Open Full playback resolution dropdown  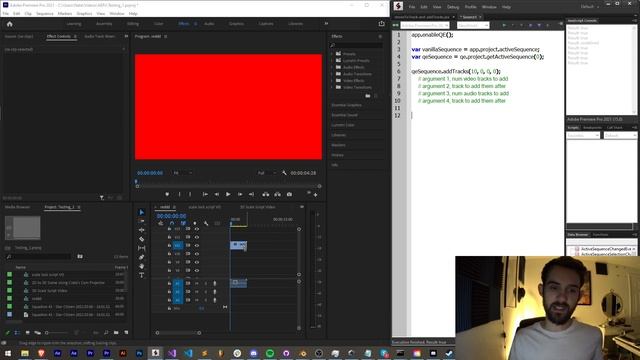[266, 173]
